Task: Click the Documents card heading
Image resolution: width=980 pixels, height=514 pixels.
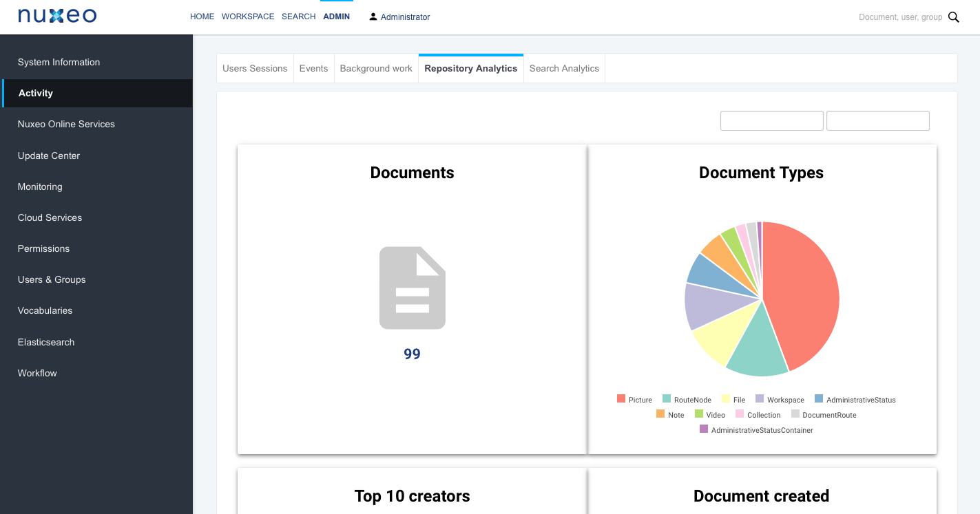Action: tap(412, 173)
